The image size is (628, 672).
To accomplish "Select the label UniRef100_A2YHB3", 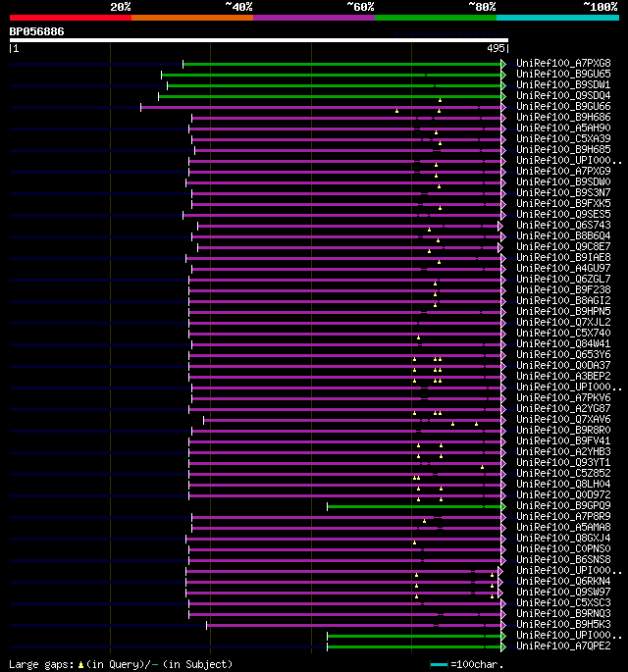I will (x=563, y=452).
